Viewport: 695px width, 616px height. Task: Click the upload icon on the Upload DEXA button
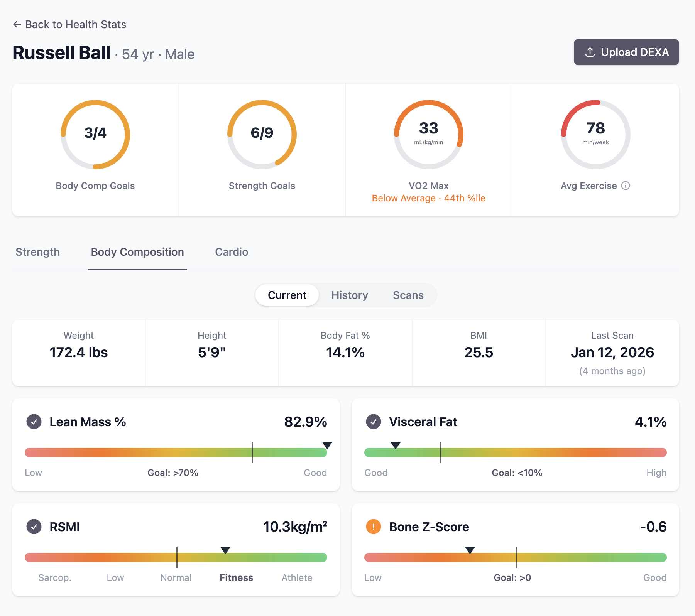[x=590, y=52]
